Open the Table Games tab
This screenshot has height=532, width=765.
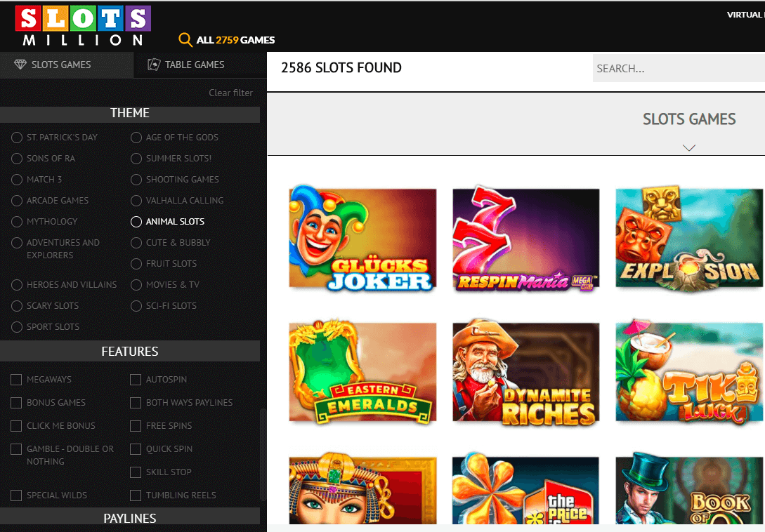200,65
